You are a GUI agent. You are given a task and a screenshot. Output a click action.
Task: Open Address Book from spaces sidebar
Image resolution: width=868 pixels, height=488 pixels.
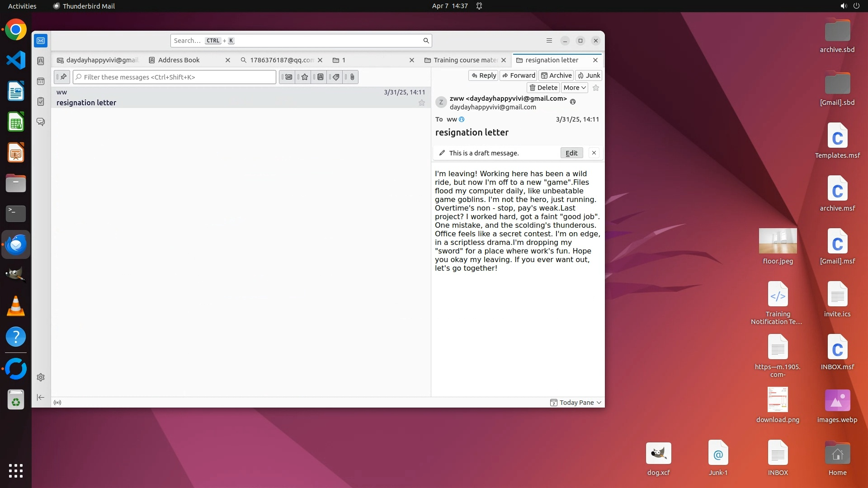coord(41,61)
